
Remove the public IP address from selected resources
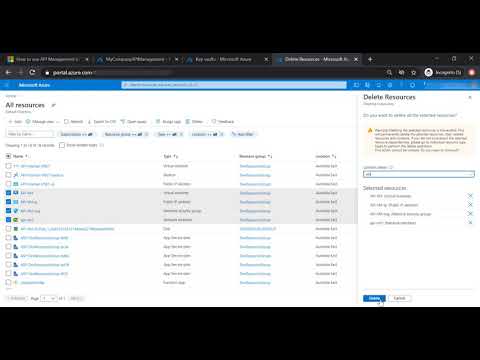tap(470, 205)
